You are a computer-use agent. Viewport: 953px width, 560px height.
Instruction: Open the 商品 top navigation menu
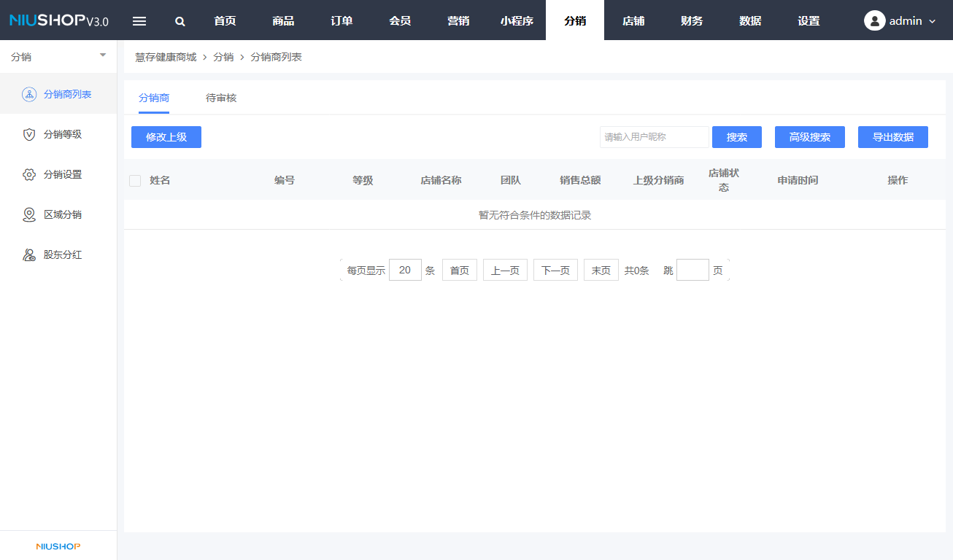tap(283, 20)
